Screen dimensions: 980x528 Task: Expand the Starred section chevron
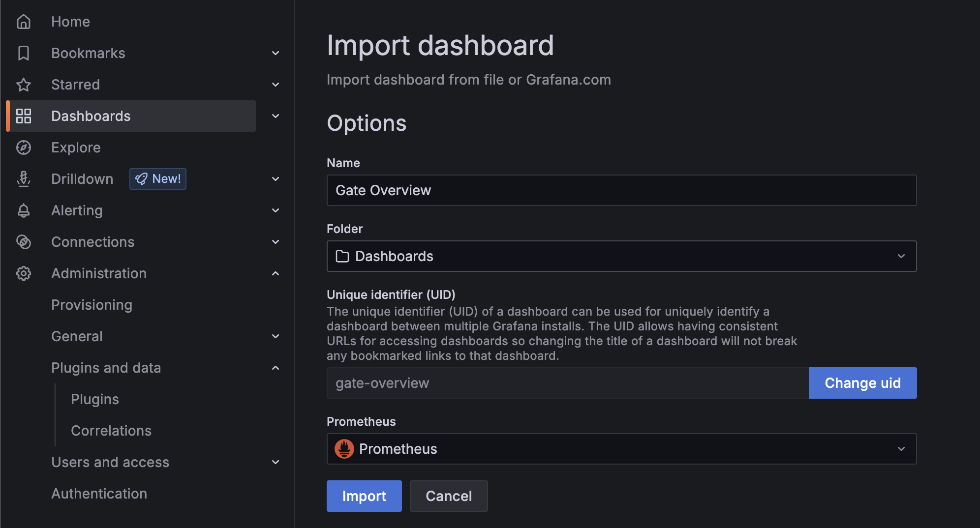(x=276, y=85)
